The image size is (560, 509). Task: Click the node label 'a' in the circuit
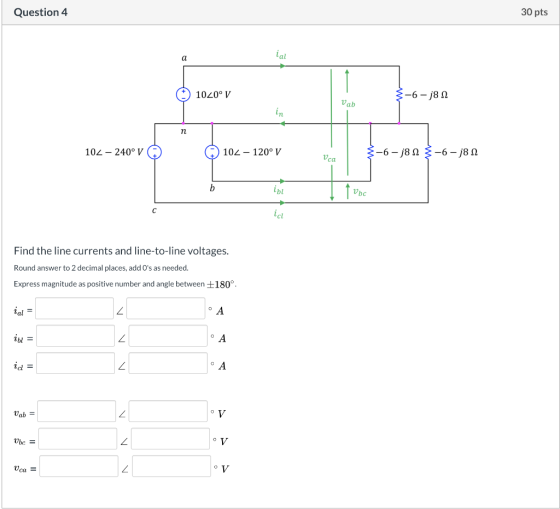click(x=184, y=58)
